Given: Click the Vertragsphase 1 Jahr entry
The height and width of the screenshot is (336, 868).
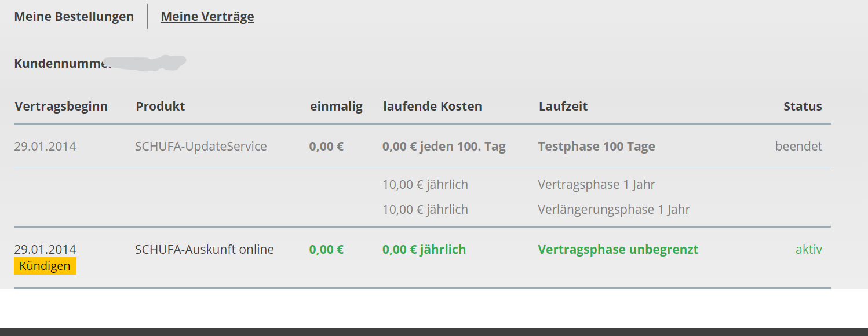Looking at the screenshot, I should coord(596,184).
